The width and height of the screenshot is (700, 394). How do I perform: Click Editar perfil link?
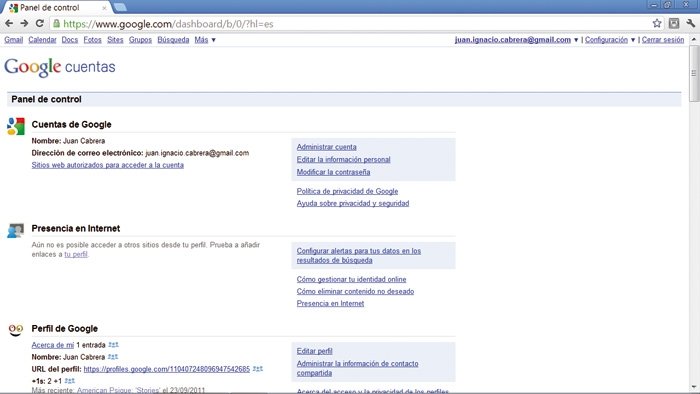[314, 351]
